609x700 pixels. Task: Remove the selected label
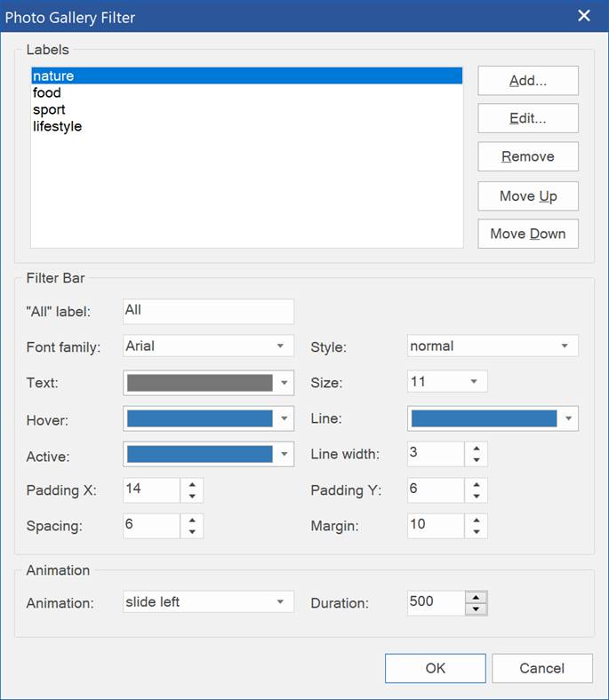click(528, 156)
